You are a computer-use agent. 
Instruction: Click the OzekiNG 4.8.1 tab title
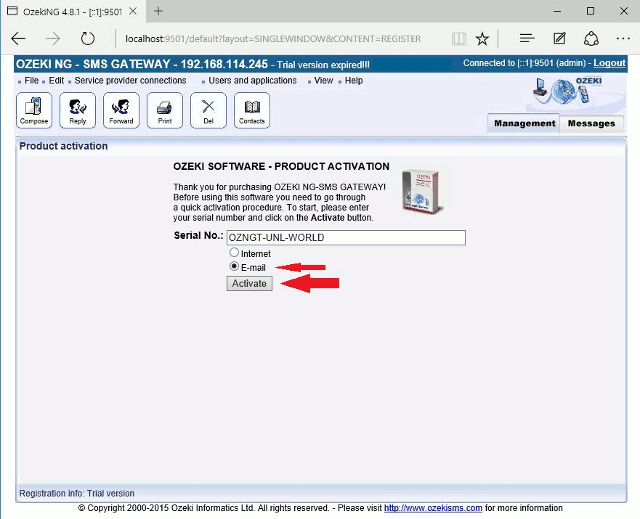pos(72,12)
